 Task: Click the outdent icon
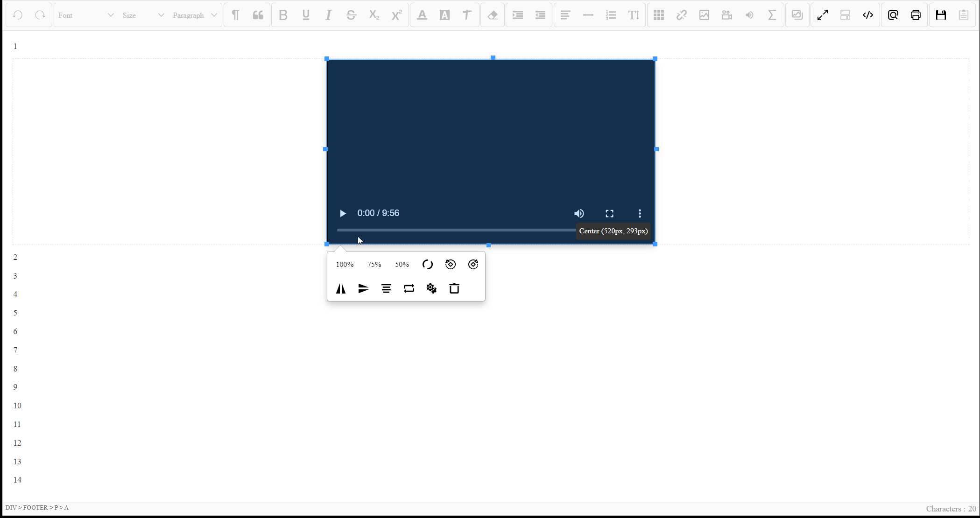pos(540,15)
